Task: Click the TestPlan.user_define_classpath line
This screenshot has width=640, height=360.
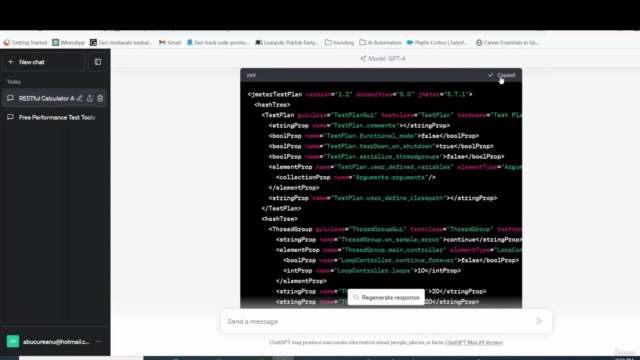Action: [383, 198]
